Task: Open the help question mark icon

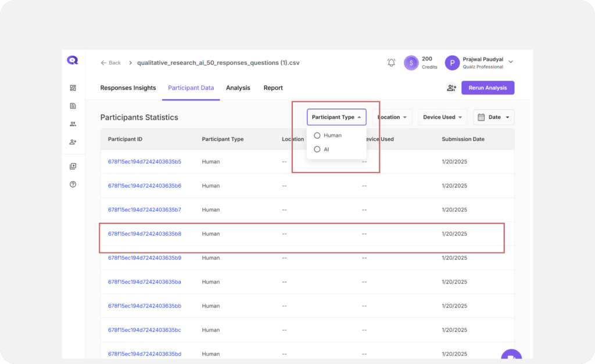Action: tap(73, 185)
